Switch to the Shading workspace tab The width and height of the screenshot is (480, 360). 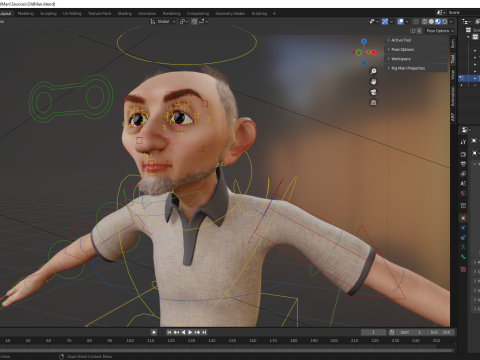point(125,14)
